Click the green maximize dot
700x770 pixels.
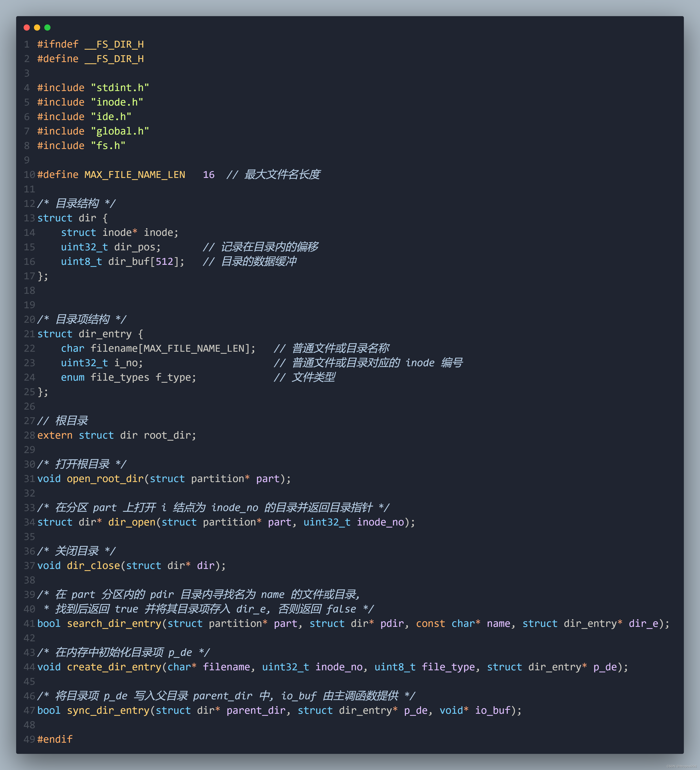point(47,28)
